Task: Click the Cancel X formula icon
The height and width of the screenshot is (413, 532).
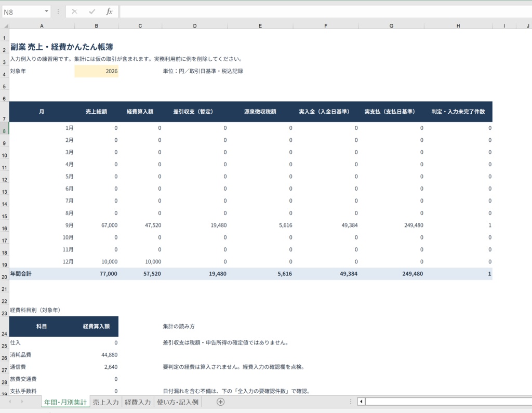Action: point(74,12)
